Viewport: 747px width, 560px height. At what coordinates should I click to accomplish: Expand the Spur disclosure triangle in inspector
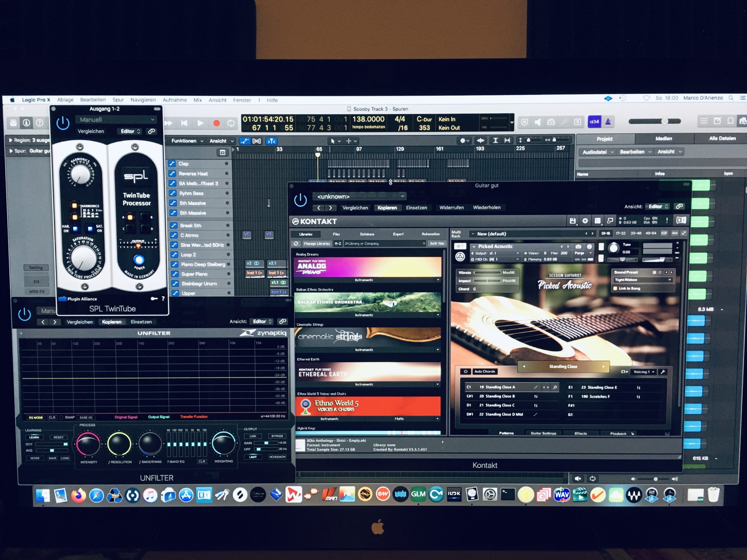point(11,151)
